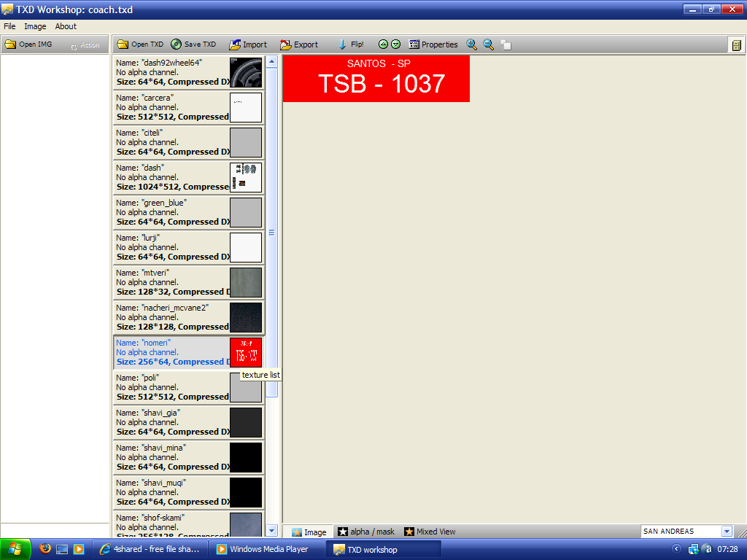Click the Show Desktop quick launch icon

(x=62, y=550)
